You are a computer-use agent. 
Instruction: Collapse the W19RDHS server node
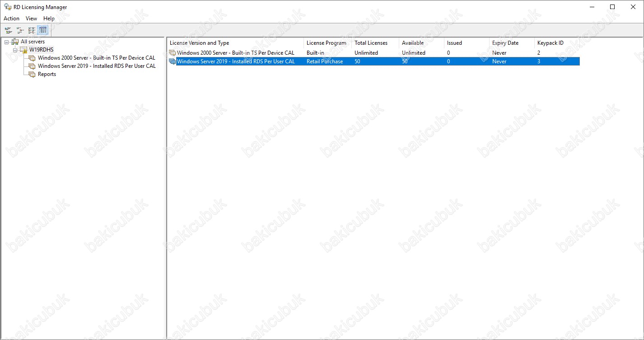pyautogui.click(x=15, y=50)
